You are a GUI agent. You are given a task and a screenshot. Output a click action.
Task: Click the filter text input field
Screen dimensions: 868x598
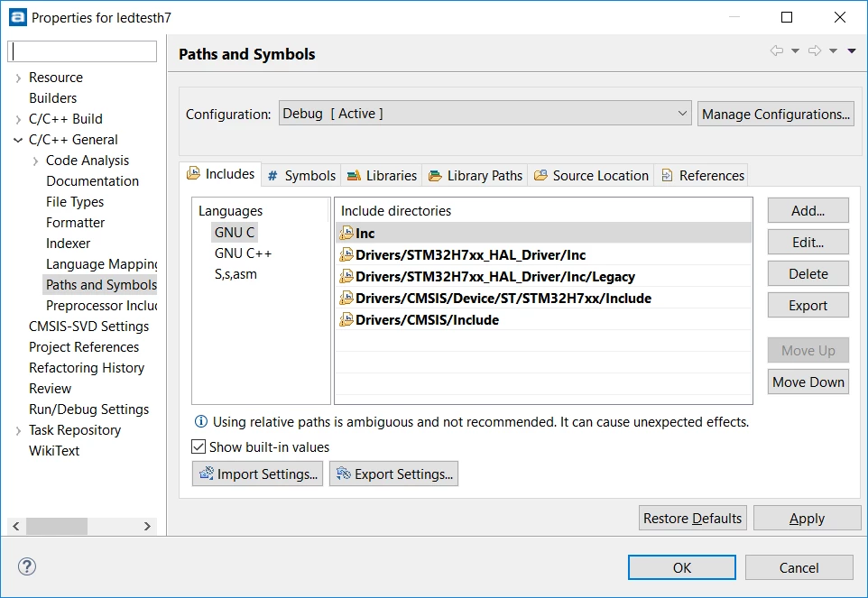[x=82, y=51]
